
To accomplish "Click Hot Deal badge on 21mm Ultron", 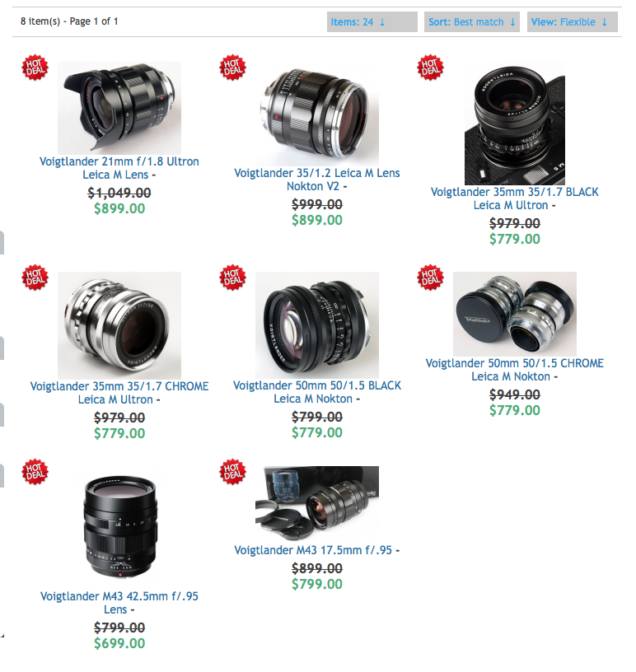I will point(35,68).
